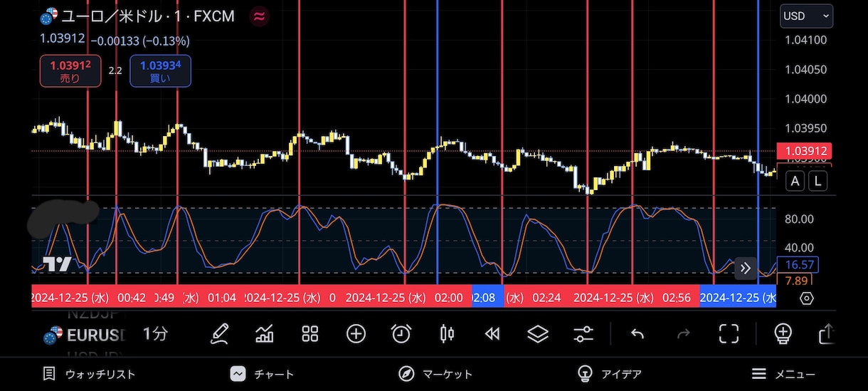Open the EURUSD symbol selector
Viewport: 868px width, 391px height.
(x=85, y=335)
